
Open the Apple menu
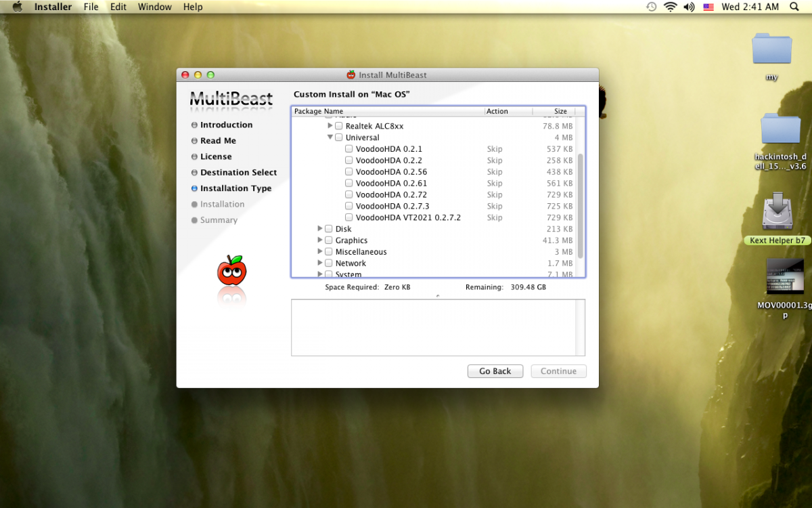17,7
